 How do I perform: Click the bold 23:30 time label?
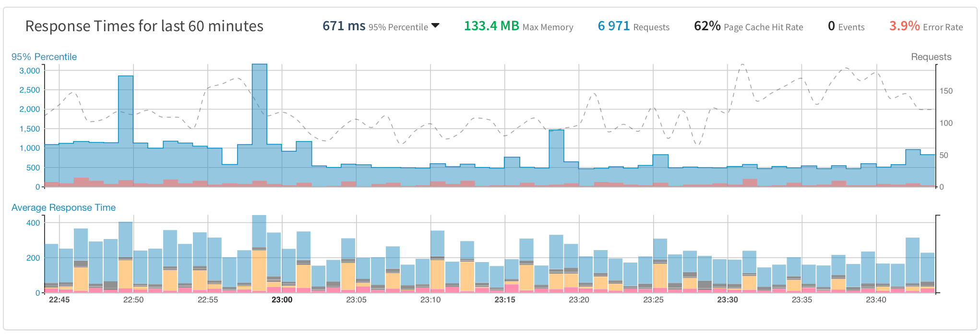[728, 300]
